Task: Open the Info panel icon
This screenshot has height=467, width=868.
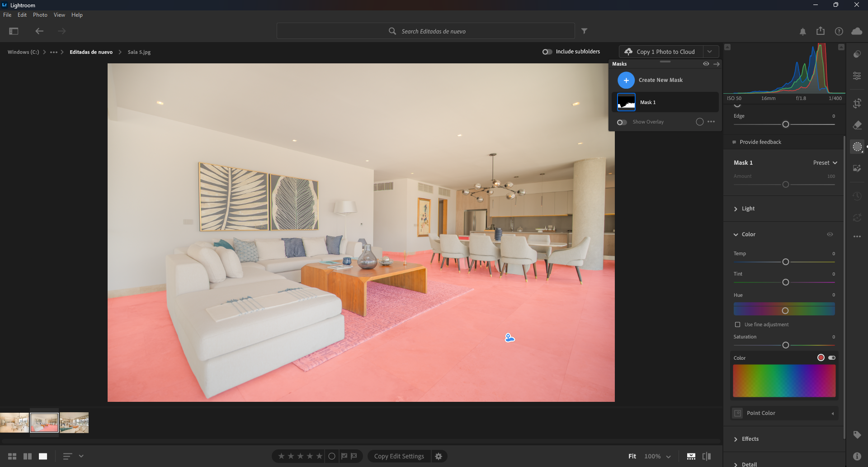Action: click(x=857, y=456)
